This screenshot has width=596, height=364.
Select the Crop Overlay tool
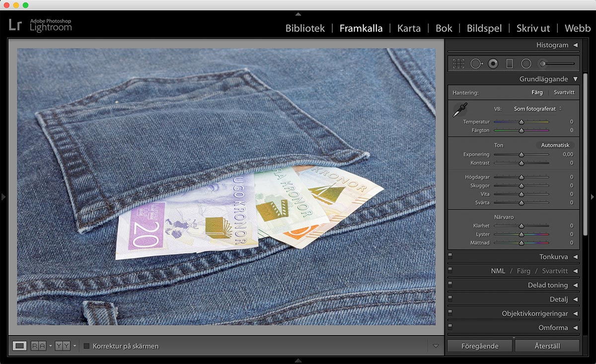458,64
